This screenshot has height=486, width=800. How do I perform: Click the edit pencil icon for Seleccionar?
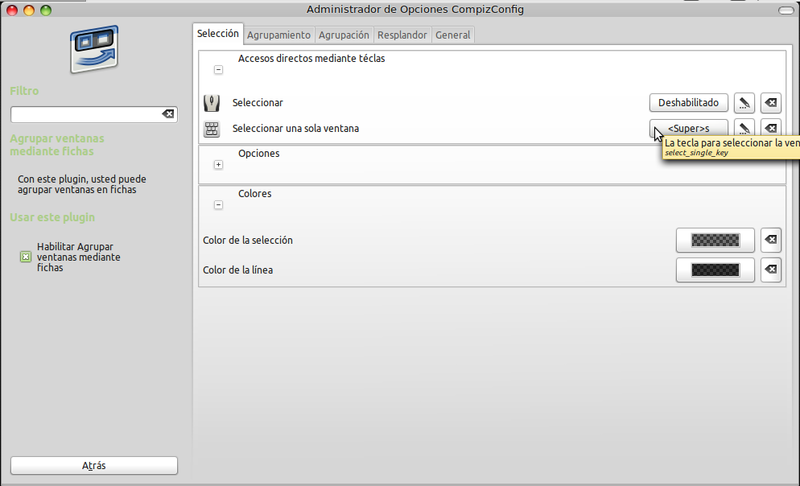[x=743, y=103]
